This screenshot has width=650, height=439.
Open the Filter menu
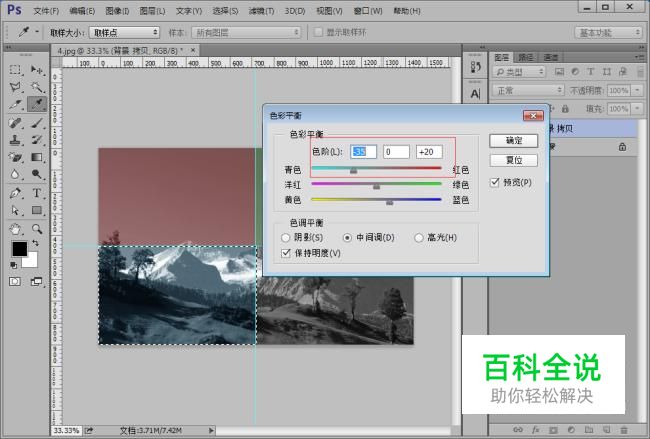tap(262, 11)
